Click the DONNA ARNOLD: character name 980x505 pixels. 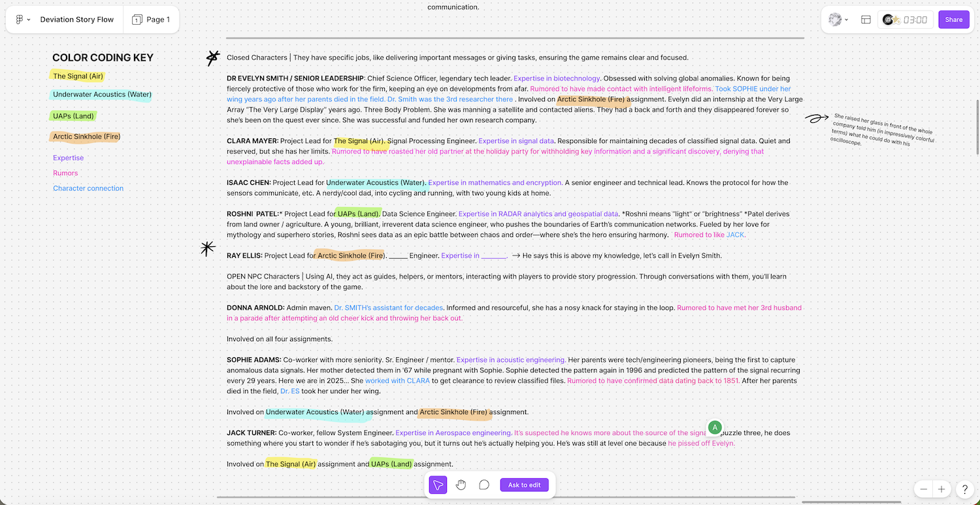pyautogui.click(x=256, y=308)
